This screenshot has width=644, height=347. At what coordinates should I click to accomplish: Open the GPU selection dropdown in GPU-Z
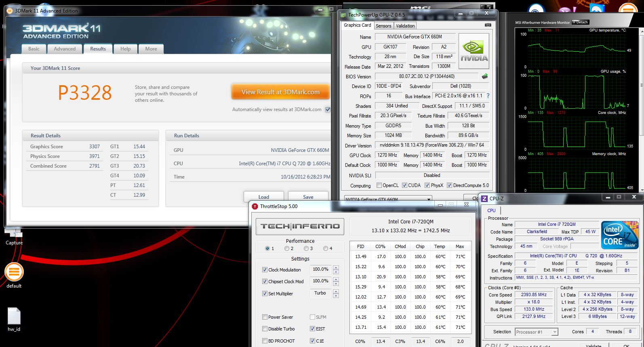[388, 199]
